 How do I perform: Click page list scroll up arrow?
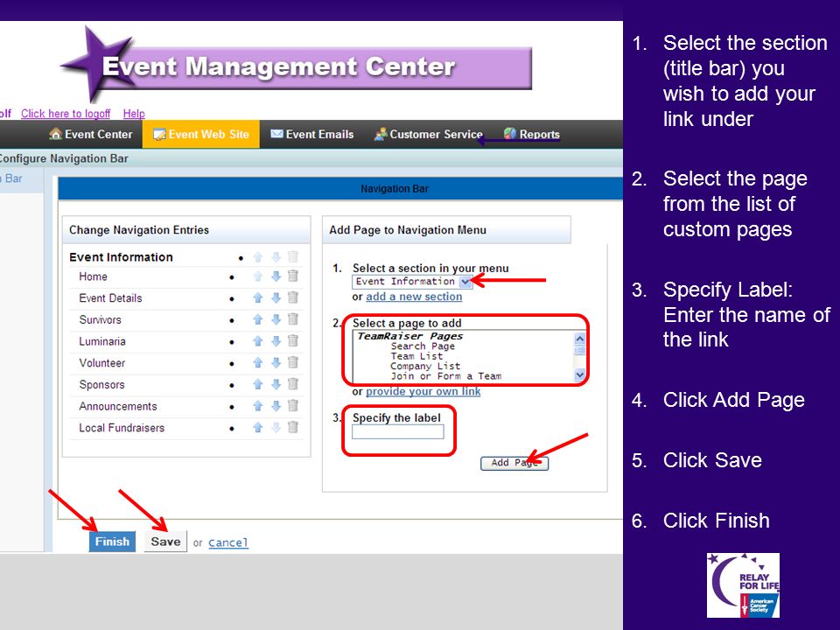pos(579,339)
